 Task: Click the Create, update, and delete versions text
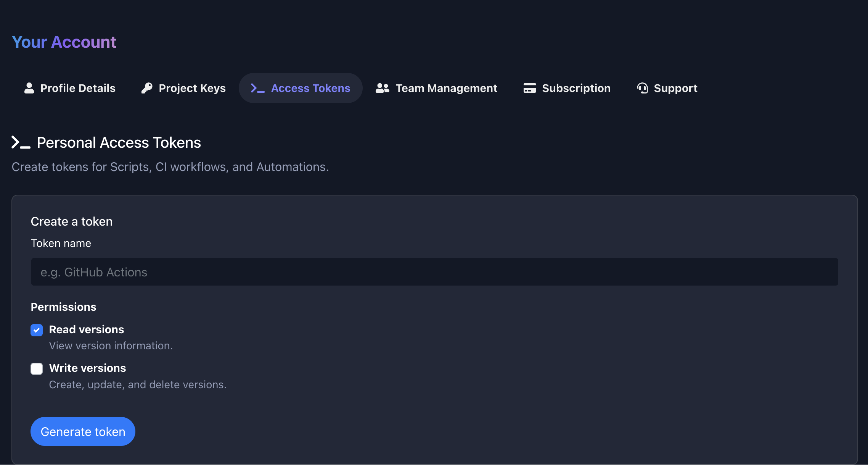[x=138, y=384]
